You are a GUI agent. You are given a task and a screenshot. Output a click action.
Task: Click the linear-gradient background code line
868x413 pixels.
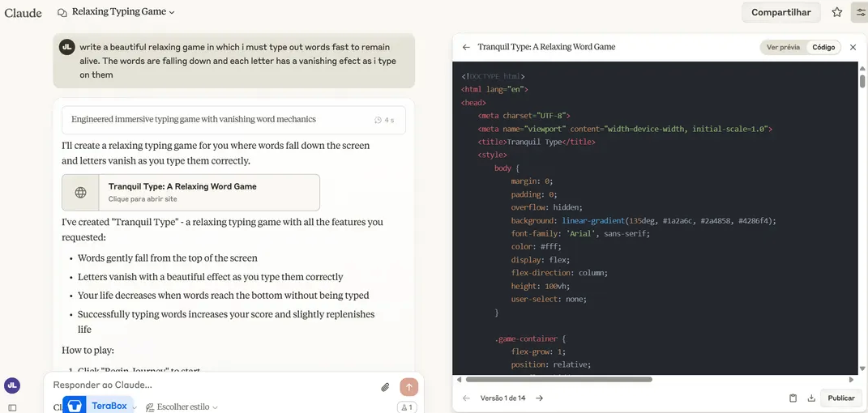pos(644,220)
